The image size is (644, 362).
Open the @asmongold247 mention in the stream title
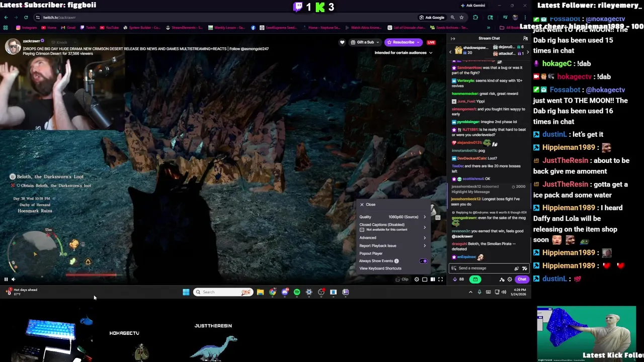point(255,49)
